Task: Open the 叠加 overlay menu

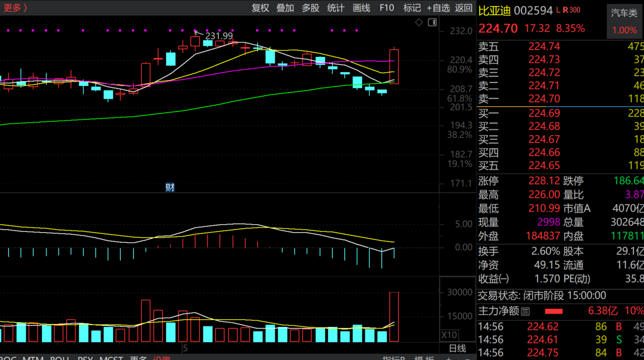Action: point(285,8)
